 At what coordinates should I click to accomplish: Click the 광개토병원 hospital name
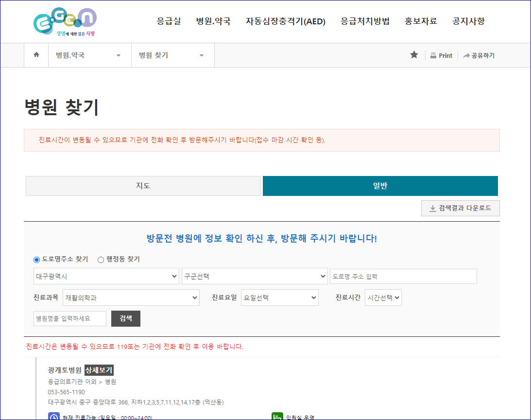(65, 370)
